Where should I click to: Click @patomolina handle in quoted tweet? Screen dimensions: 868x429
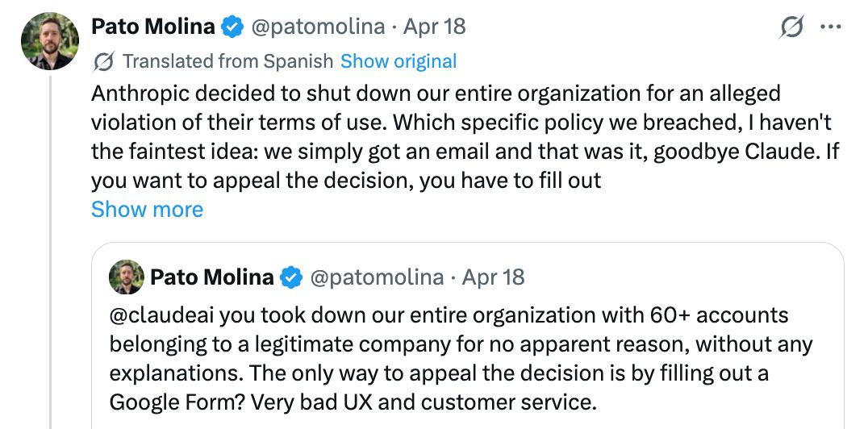tap(377, 277)
